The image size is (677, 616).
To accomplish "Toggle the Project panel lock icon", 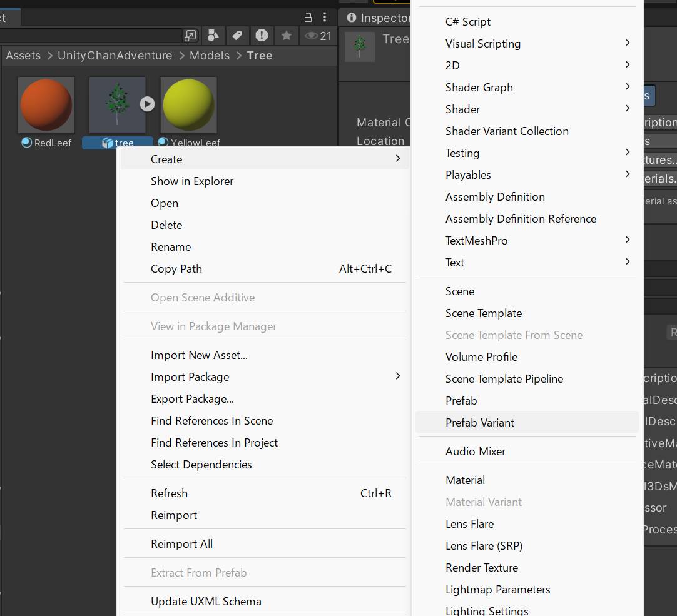I will point(308,17).
